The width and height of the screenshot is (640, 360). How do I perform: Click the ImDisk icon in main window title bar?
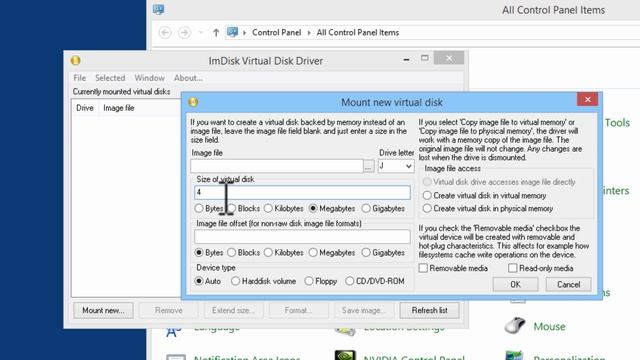[76, 61]
